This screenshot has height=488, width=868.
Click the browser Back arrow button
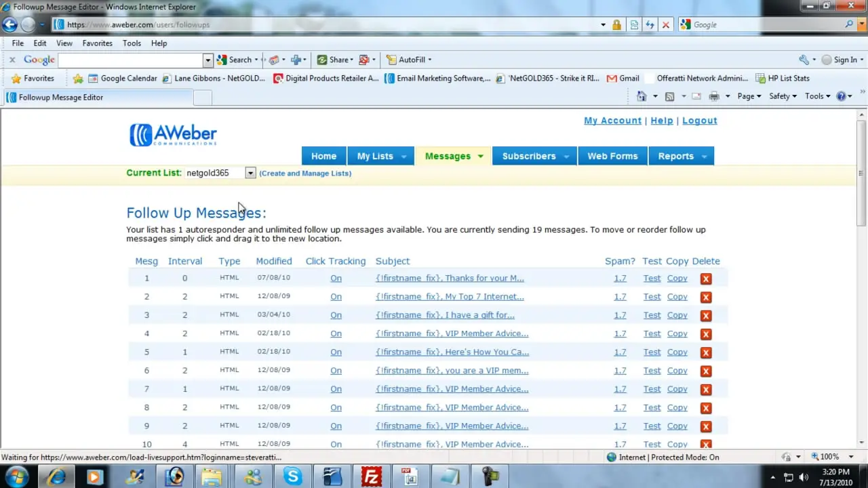pyautogui.click(x=9, y=24)
